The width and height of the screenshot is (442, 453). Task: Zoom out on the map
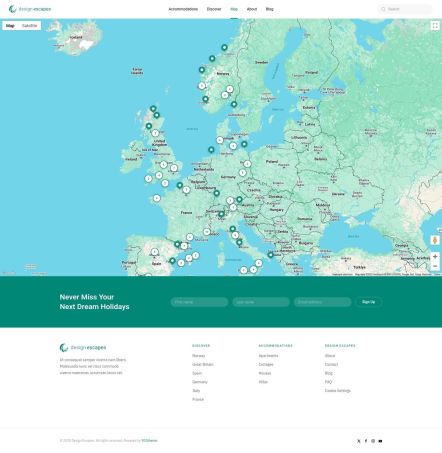435,266
